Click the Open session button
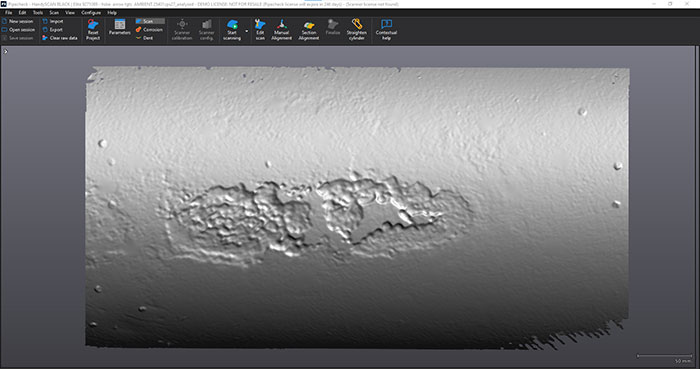 coord(18,29)
